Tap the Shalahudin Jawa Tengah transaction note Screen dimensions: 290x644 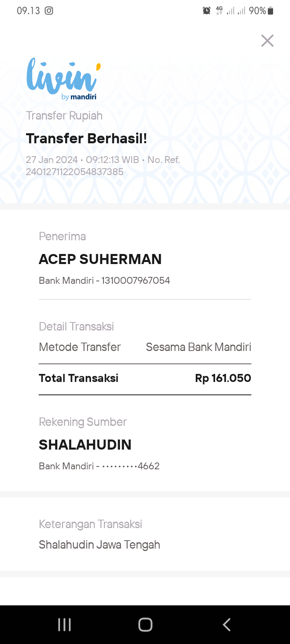pyautogui.click(x=99, y=545)
